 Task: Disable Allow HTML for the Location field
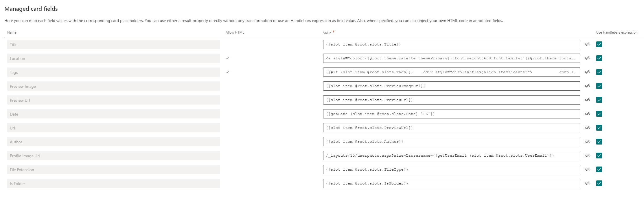click(228, 58)
